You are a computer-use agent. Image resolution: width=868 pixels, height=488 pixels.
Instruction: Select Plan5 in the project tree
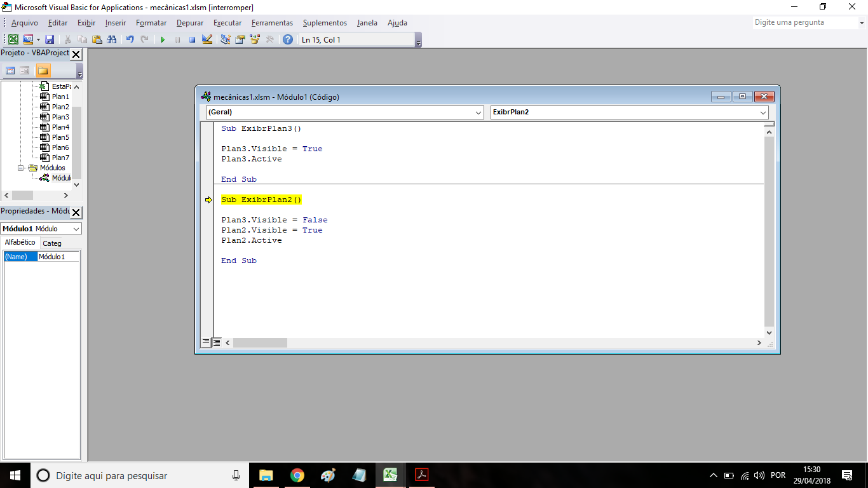click(60, 137)
